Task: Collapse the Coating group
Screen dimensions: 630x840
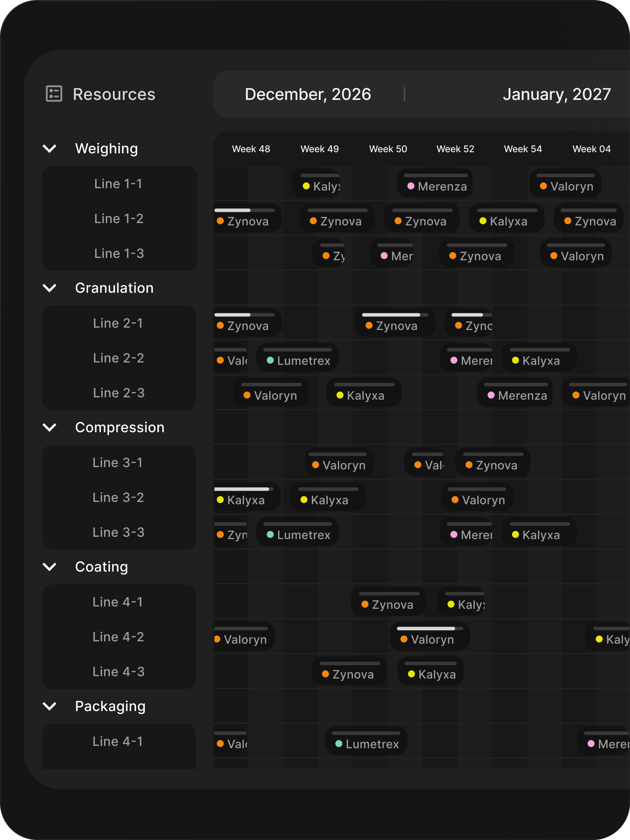Action: point(50,567)
